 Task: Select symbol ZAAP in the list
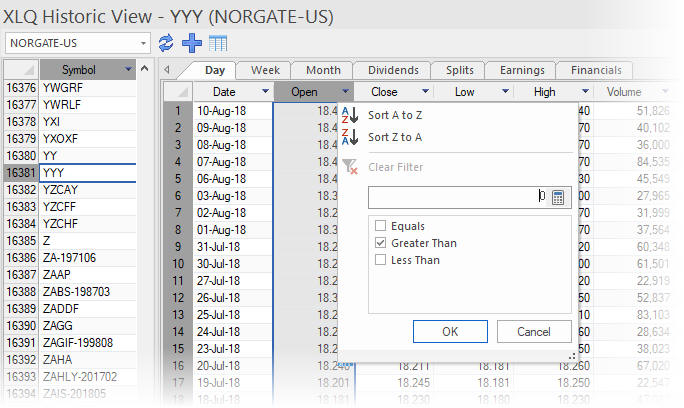(87, 274)
